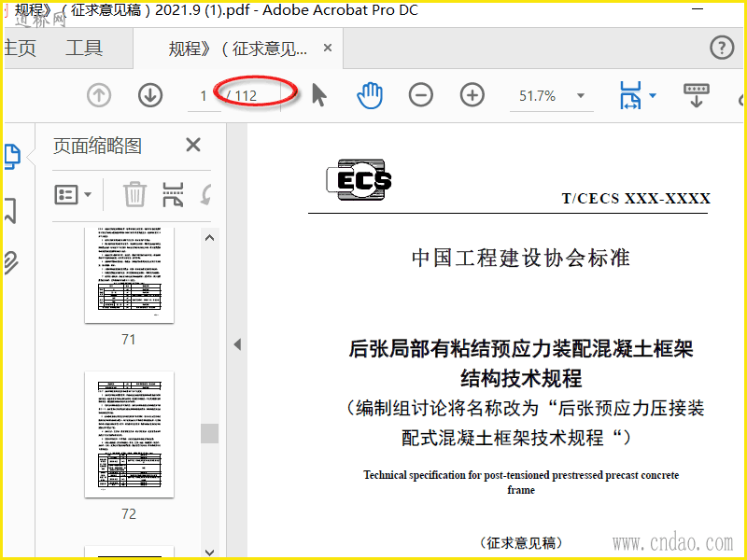Rotate pages counterclockwise icon

coord(205,194)
